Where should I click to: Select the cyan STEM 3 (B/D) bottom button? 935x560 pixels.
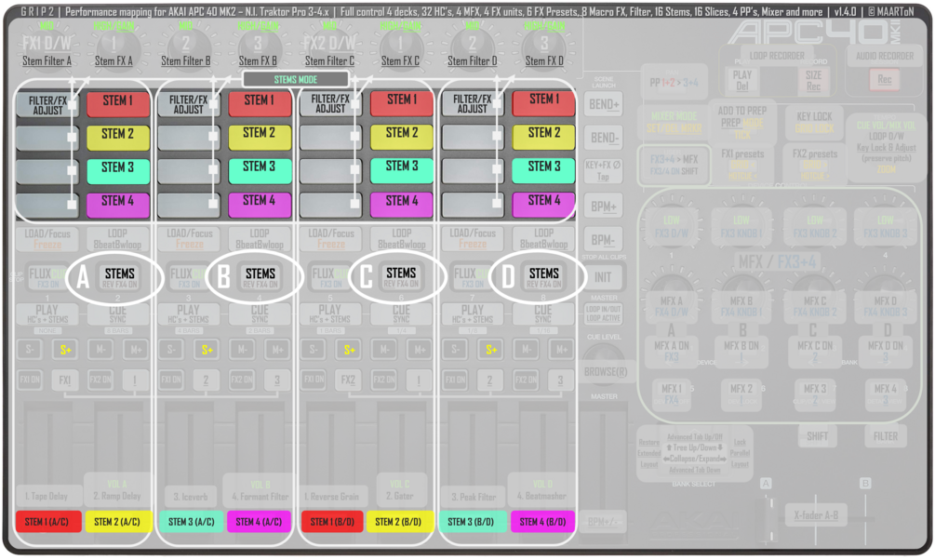coord(473,521)
